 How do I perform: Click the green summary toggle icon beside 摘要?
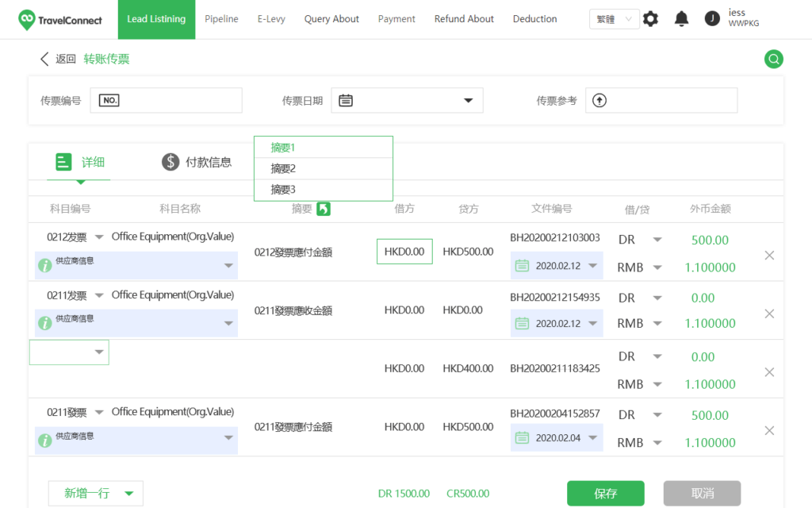[323, 209]
